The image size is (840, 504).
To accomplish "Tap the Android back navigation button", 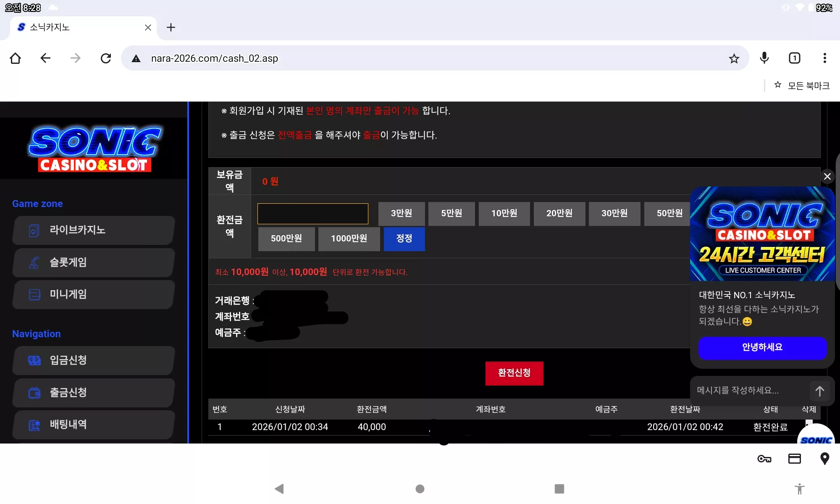I will tap(279, 489).
